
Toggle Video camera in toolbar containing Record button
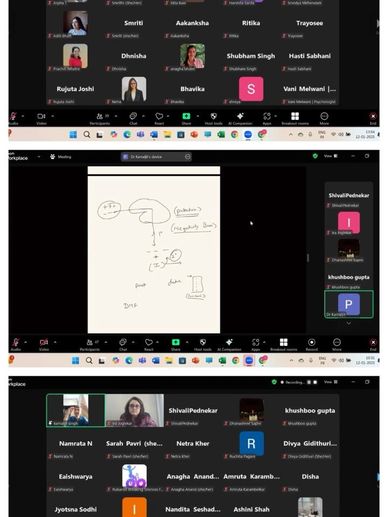tap(44, 344)
